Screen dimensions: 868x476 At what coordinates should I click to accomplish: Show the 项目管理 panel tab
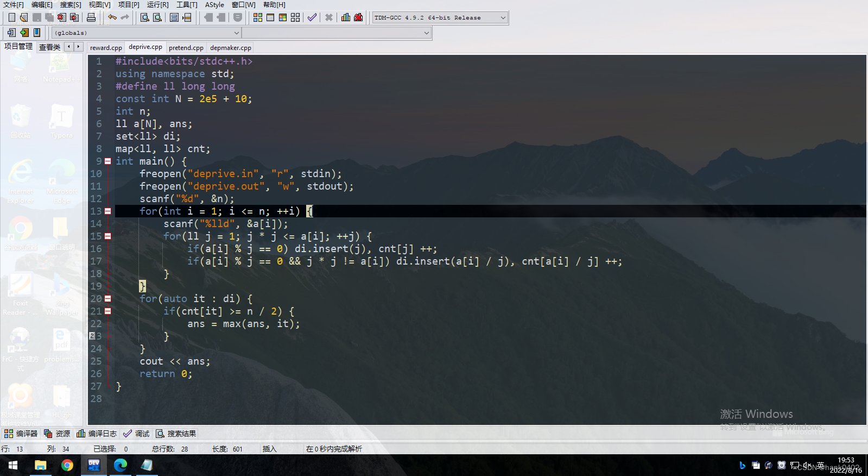tap(18, 47)
